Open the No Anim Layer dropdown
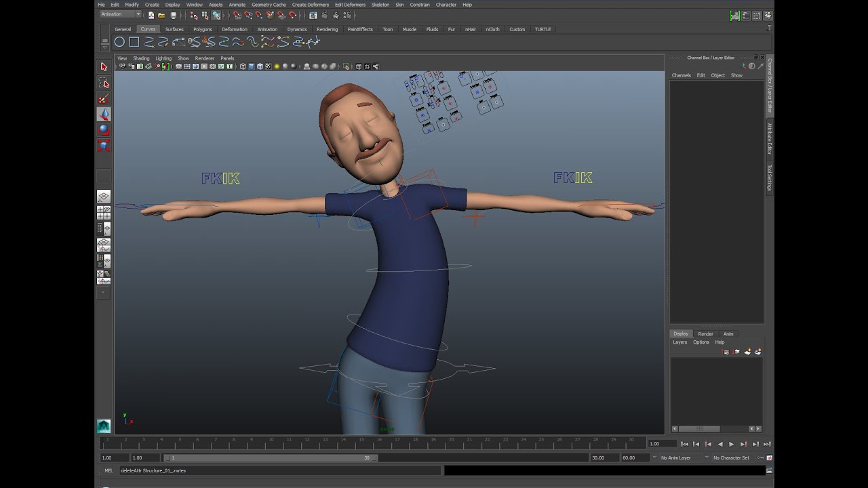The image size is (868, 488). click(x=680, y=457)
